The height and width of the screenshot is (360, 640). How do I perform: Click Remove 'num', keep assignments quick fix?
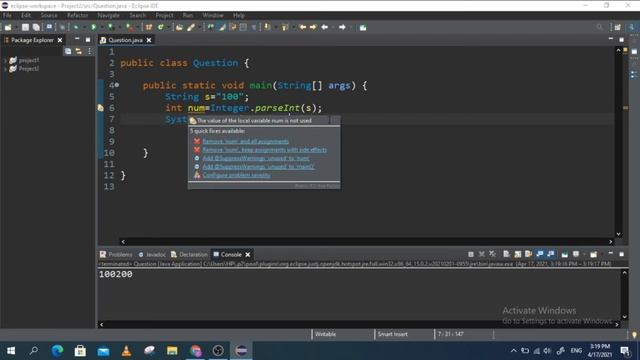tap(264, 150)
